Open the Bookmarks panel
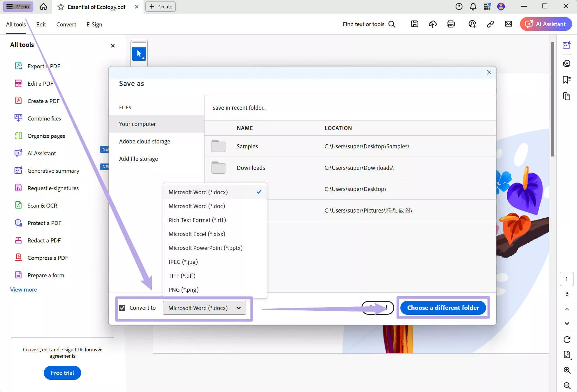Image resolution: width=577 pixels, height=392 pixels. tap(567, 80)
